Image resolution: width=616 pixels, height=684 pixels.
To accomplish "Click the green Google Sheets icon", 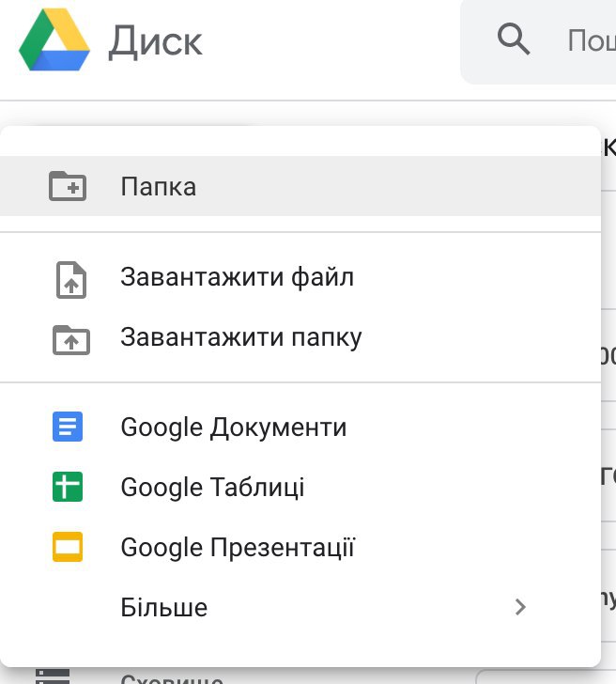I will [x=68, y=488].
